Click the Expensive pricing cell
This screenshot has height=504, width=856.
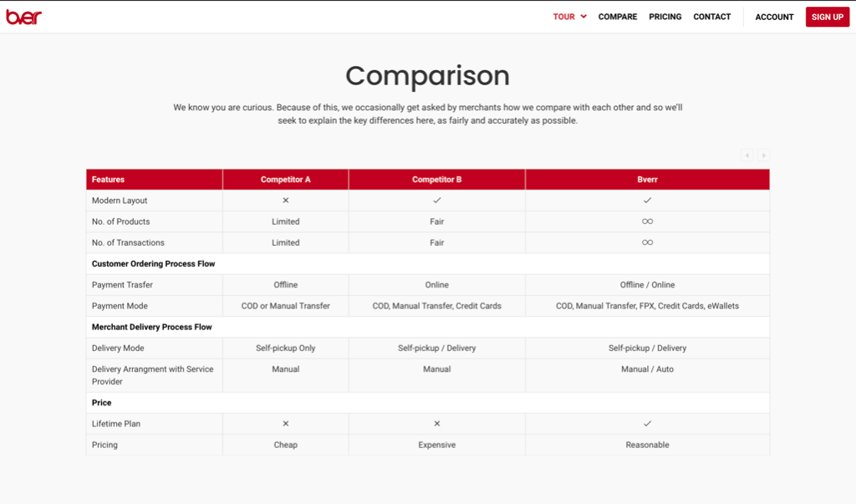pos(436,445)
